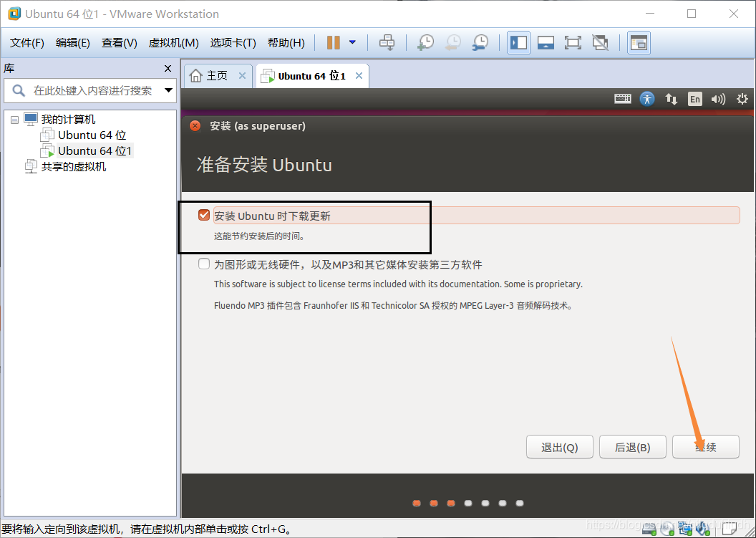Collapse the 我的计算机 tree node
Screen dimensions: 756x538
(15, 119)
